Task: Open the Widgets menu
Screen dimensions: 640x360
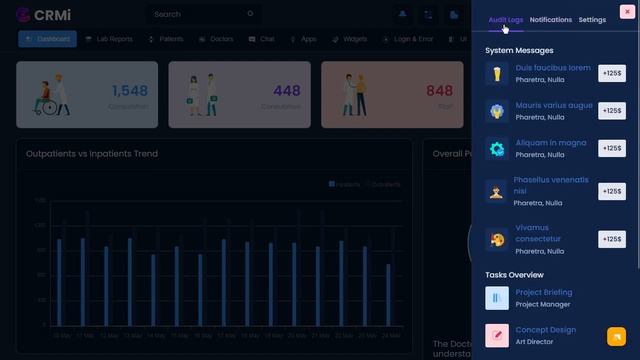Action: (x=349, y=39)
